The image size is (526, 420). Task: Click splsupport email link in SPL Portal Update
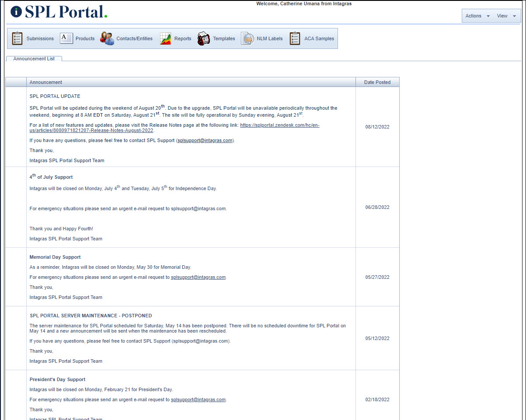coord(205,140)
